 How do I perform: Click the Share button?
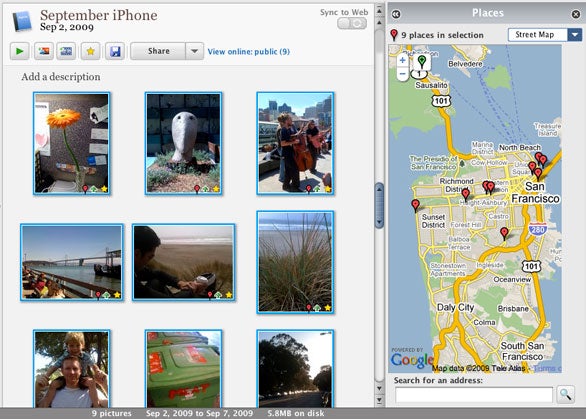[x=158, y=51]
